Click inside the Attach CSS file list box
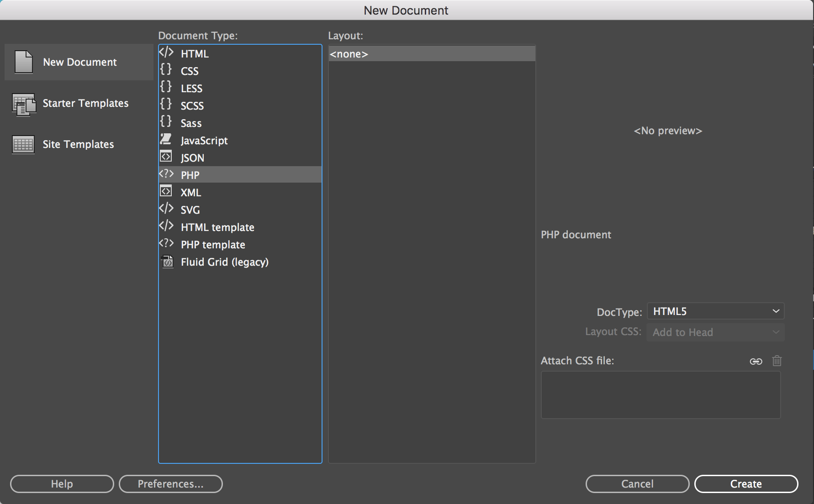This screenshot has width=814, height=504. tap(661, 395)
